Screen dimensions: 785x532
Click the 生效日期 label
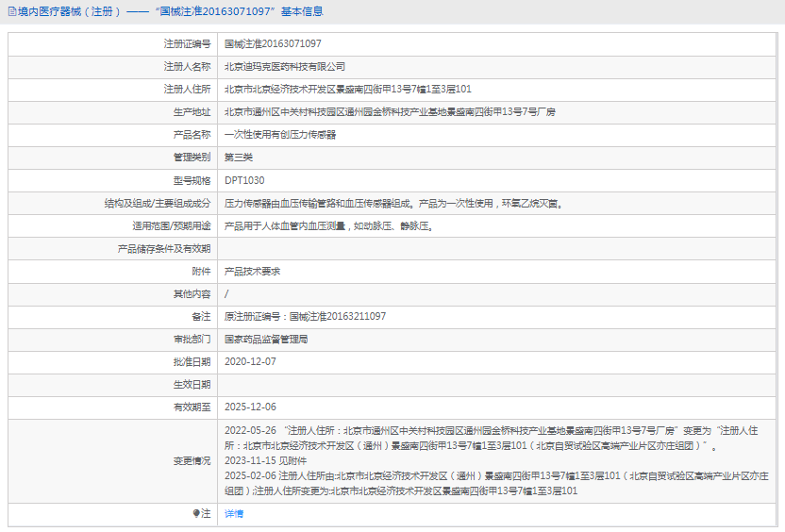192,384
